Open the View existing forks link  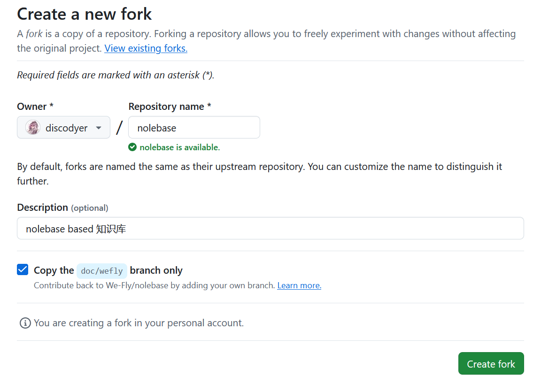tap(146, 48)
